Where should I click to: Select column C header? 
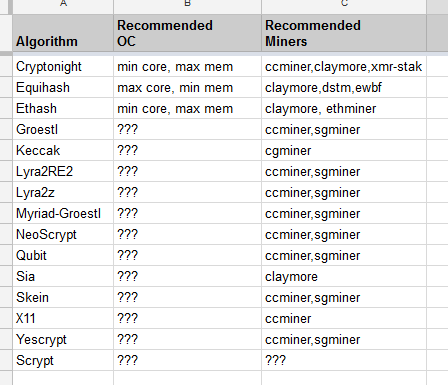pos(344,5)
